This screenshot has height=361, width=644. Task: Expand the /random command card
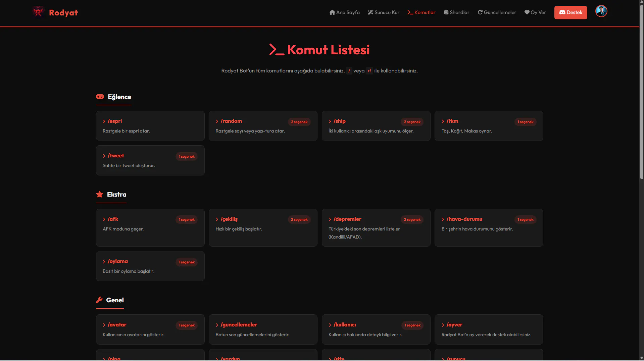[x=263, y=126]
